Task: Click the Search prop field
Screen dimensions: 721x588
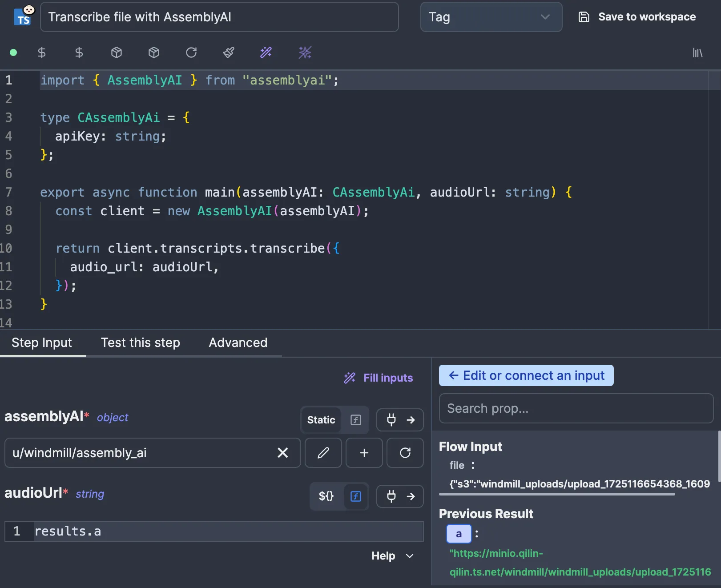Action: (576, 408)
